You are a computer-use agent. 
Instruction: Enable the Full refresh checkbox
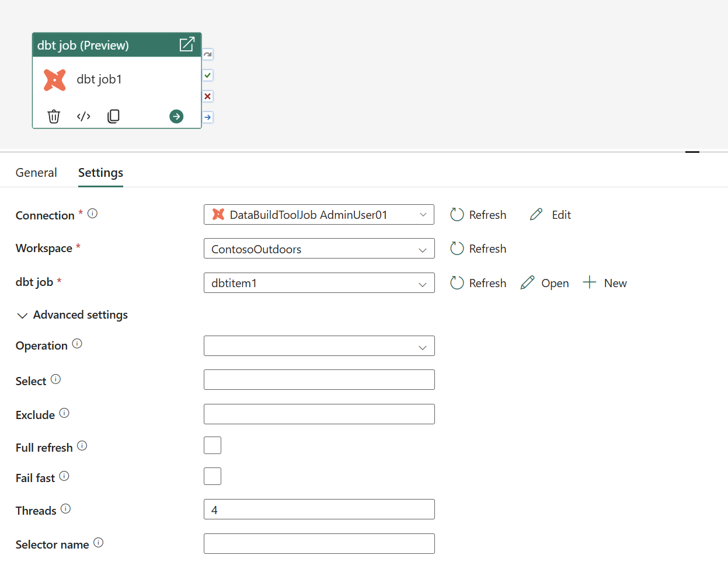tap(213, 445)
